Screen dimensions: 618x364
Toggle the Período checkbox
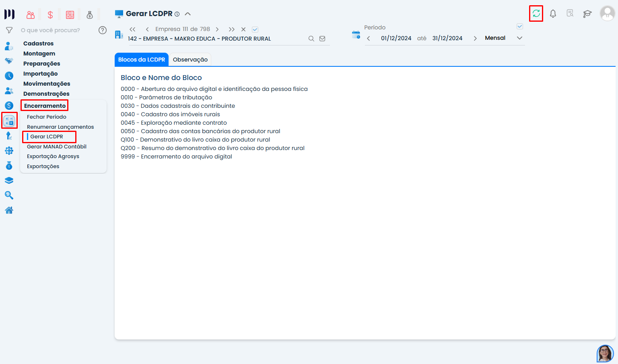[x=519, y=27]
